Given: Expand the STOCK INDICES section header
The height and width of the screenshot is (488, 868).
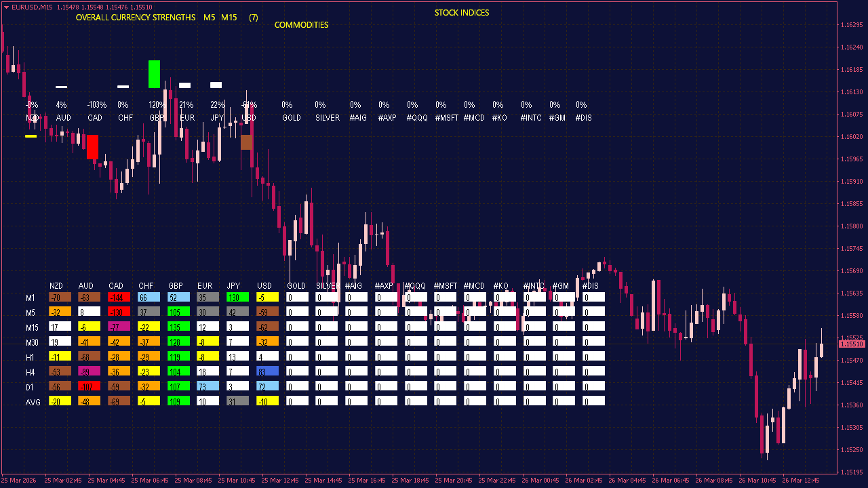Looking at the screenshot, I should coord(462,12).
